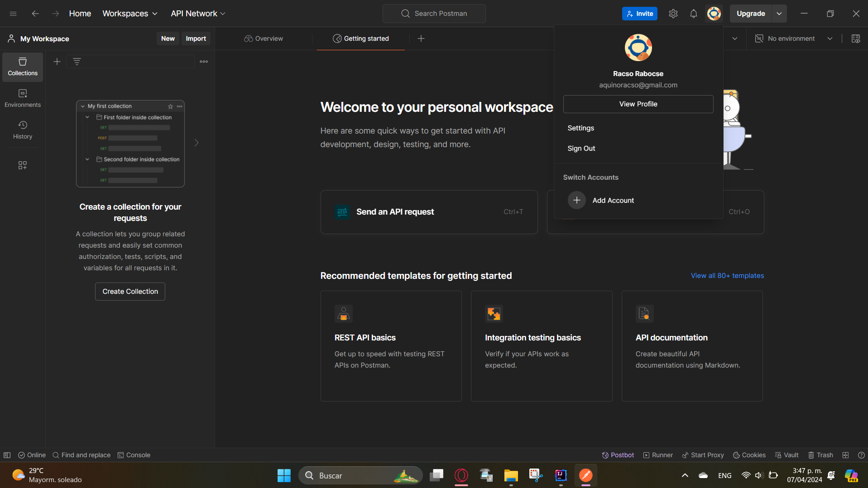The width and height of the screenshot is (868, 488).
Task: Open Cookies from the status bar
Action: tap(749, 455)
